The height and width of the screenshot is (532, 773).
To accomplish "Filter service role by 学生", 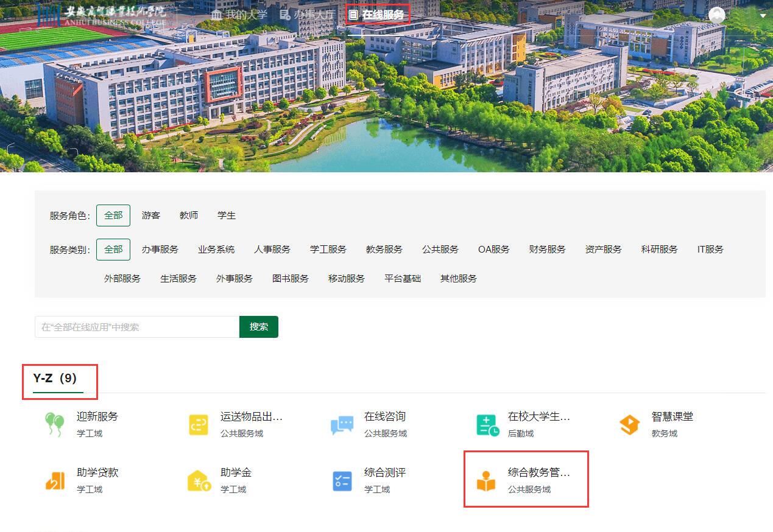I will click(227, 215).
